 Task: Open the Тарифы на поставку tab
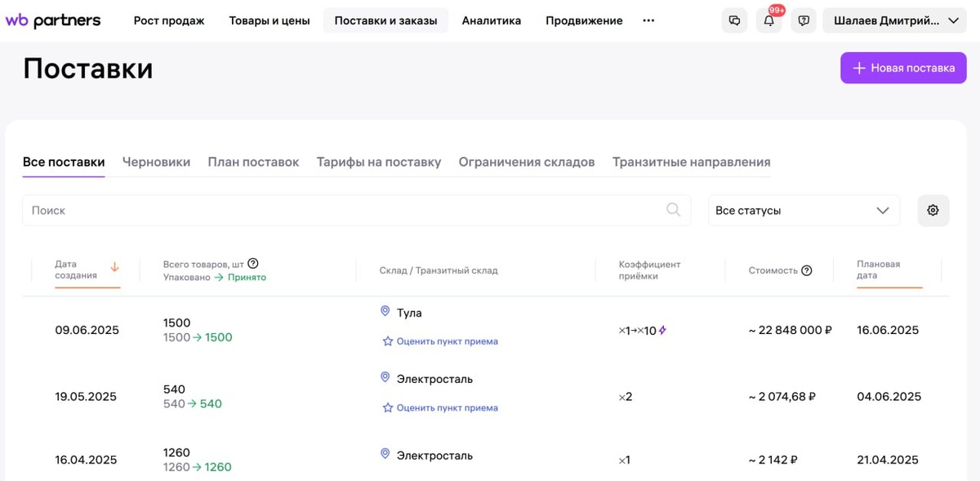379,162
